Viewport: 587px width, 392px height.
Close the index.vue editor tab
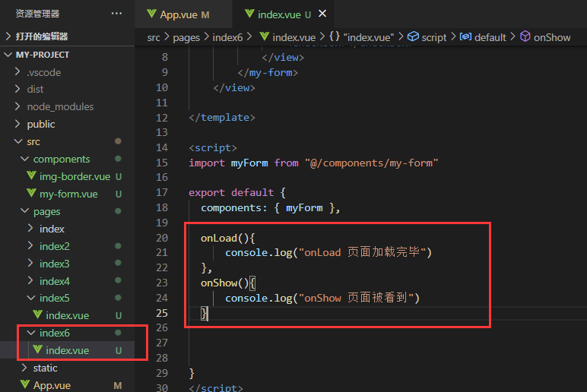[322, 14]
